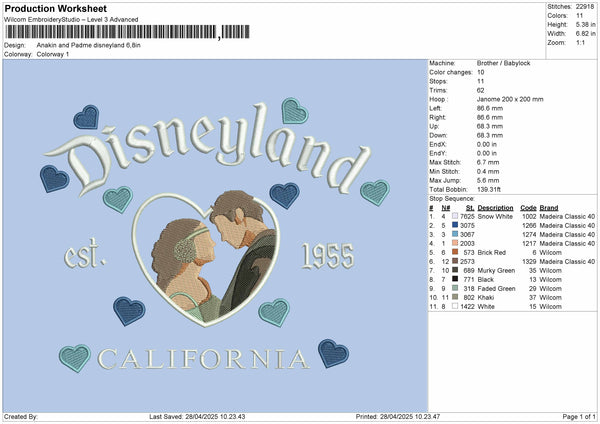
Task: Click the White swatch in row 11
Action: pos(455,307)
